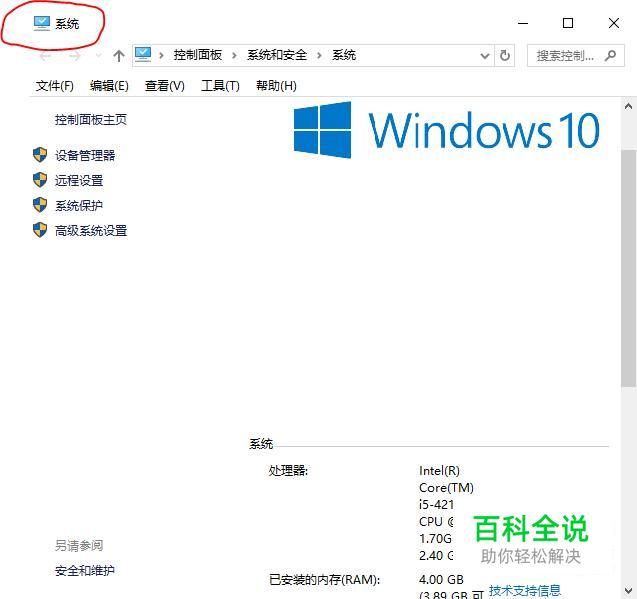Open address bar history dropdown
Viewport: 637px width, 599px height.
click(484, 56)
